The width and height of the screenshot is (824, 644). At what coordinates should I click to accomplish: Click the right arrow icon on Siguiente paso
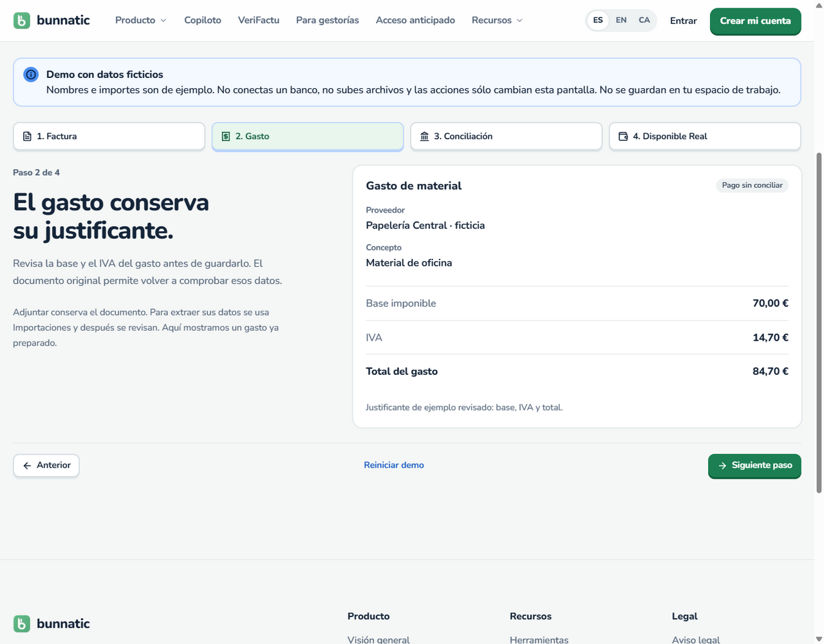point(722,466)
